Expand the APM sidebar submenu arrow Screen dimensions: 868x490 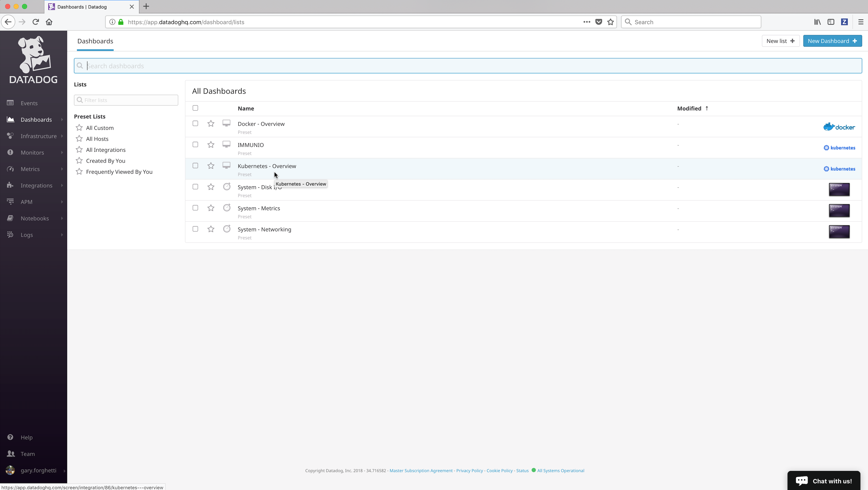pyautogui.click(x=62, y=202)
